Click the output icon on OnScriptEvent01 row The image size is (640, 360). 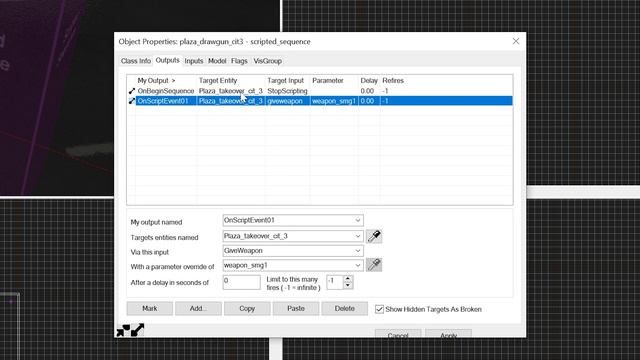coord(131,101)
